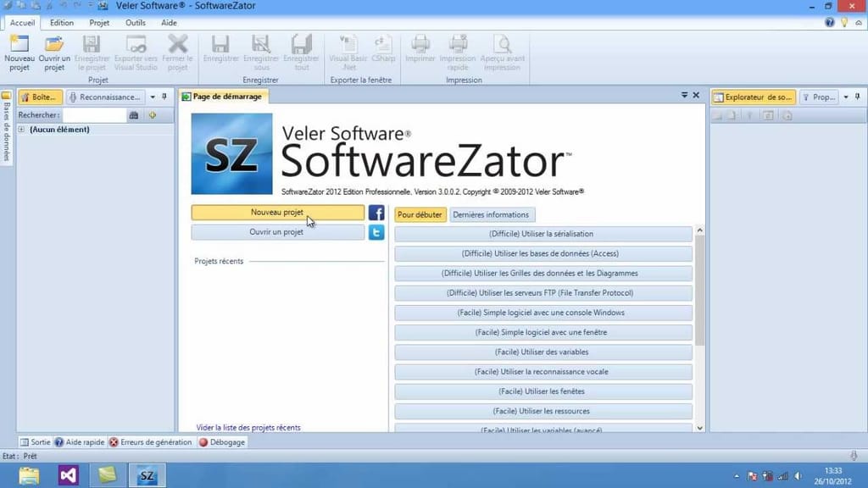Open the Projet ribbon tab

tap(99, 23)
